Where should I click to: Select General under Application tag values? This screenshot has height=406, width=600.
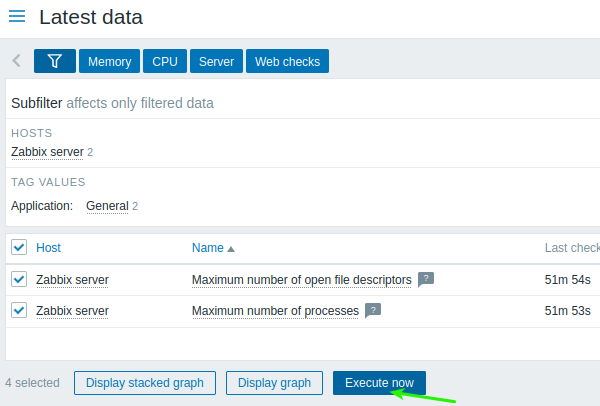pyautogui.click(x=108, y=206)
